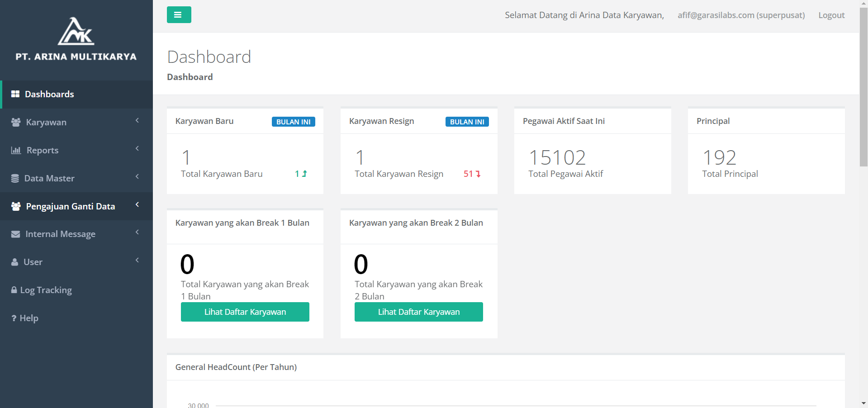The width and height of the screenshot is (868, 408).
Task: Expand the Karyawan submenu chevron
Action: click(137, 120)
